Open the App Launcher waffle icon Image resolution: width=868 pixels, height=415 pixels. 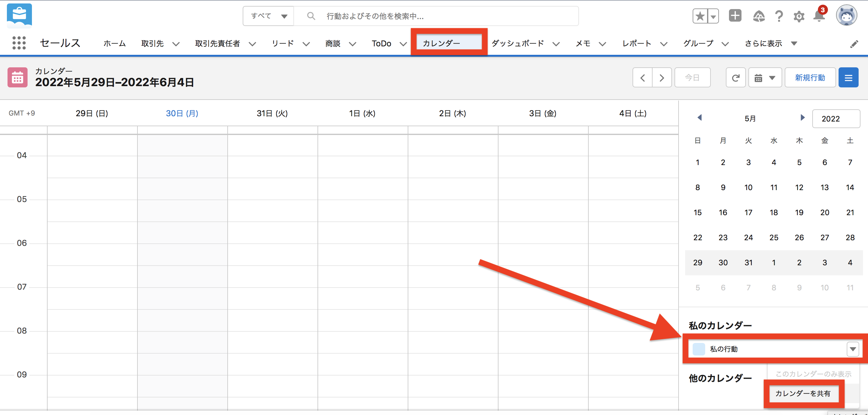[19, 43]
